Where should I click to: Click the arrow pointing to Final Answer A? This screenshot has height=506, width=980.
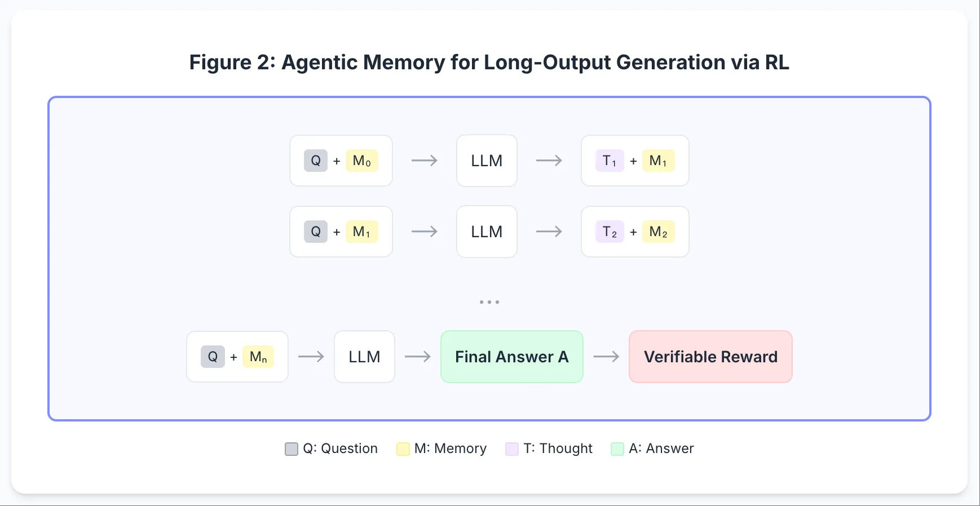pyautogui.click(x=418, y=357)
